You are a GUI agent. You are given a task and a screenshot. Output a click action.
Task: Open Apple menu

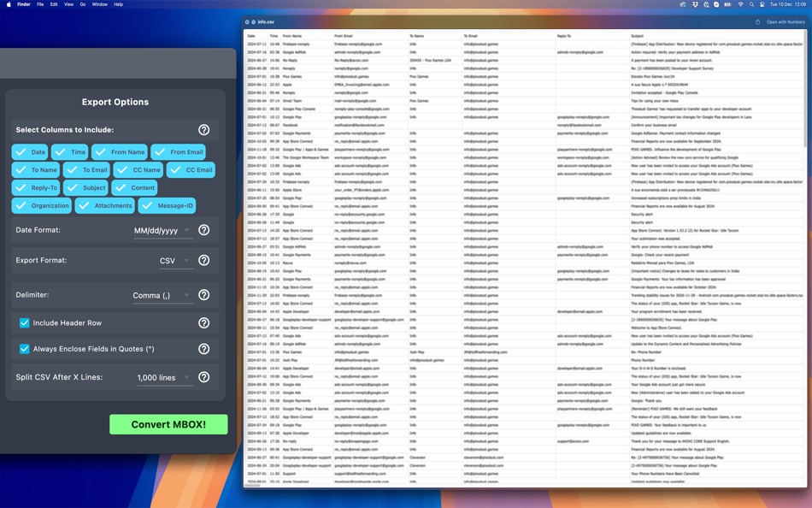tap(9, 4)
